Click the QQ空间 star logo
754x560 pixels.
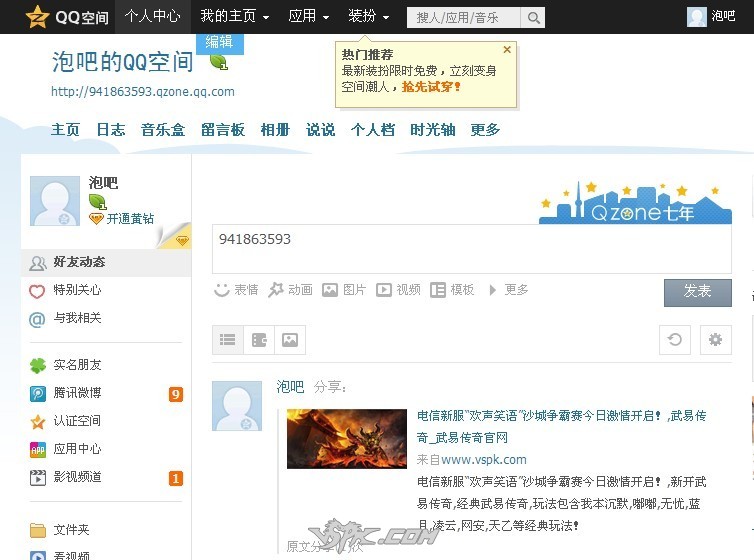(37, 16)
